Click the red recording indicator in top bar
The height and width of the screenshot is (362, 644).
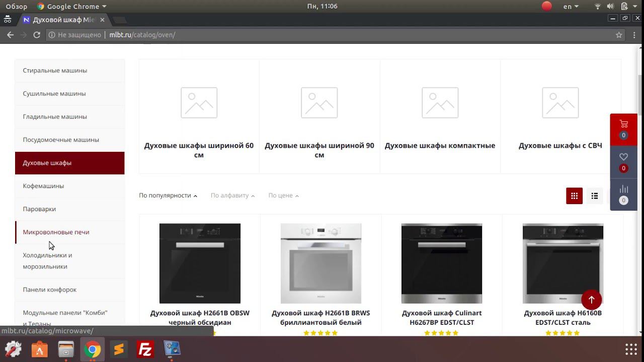[x=547, y=7]
